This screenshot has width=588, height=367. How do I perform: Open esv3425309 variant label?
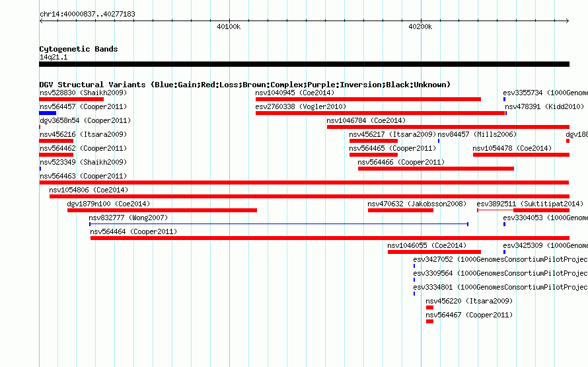[x=545, y=245]
